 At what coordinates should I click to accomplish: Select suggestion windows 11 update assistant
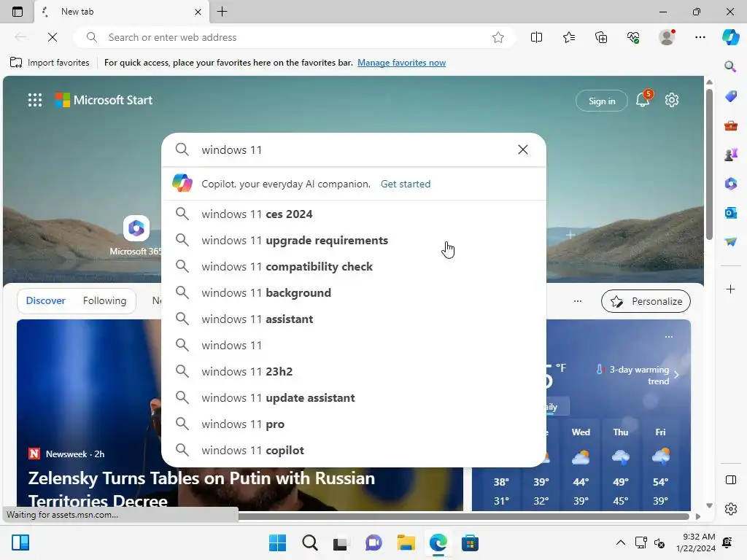pos(354,397)
